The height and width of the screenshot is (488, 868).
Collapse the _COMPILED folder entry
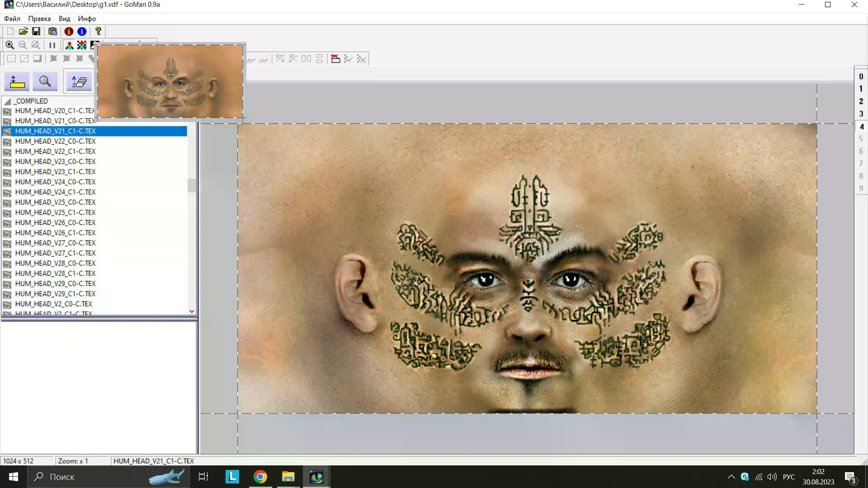point(8,101)
